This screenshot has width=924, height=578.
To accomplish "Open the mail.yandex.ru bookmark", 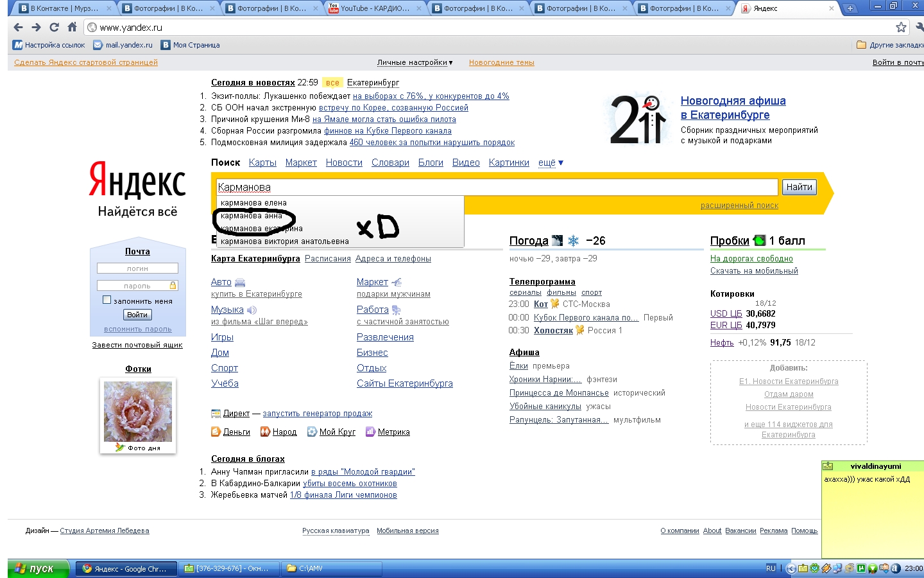I will click(123, 45).
